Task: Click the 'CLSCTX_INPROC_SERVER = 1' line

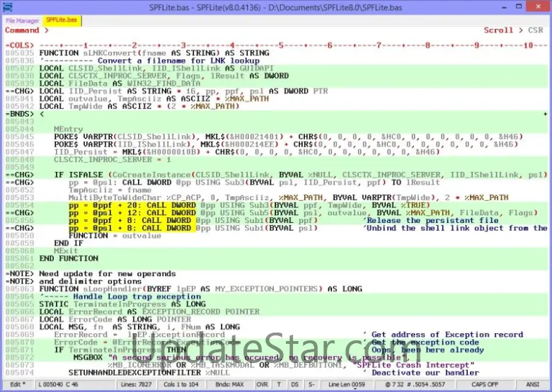Action: (x=113, y=160)
